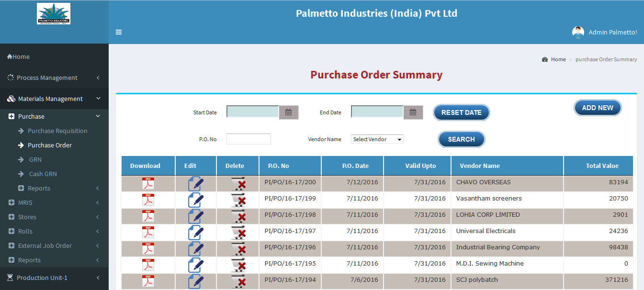
Task: Click the ADD NEW button
Action: click(598, 108)
